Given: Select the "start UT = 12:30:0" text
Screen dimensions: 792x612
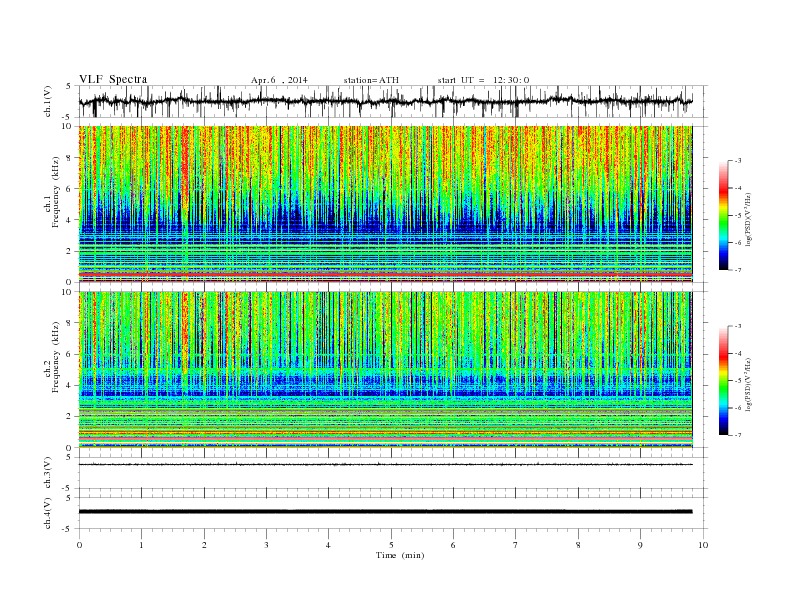Looking at the screenshot, I should 483,80.
